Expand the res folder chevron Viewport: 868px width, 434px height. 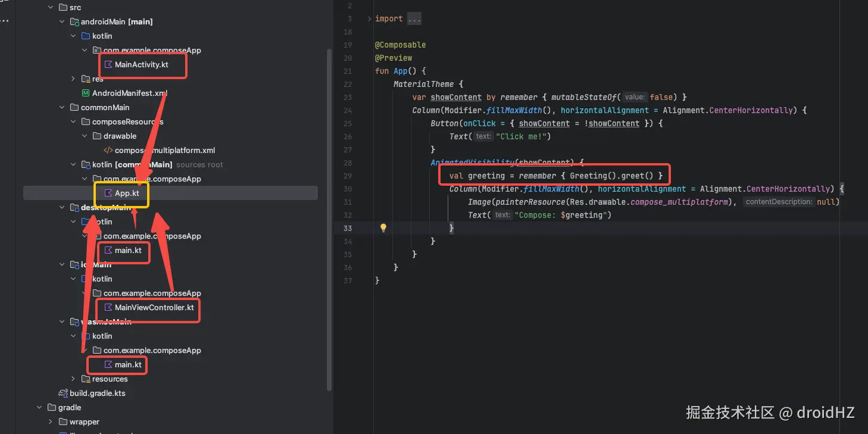(x=73, y=79)
